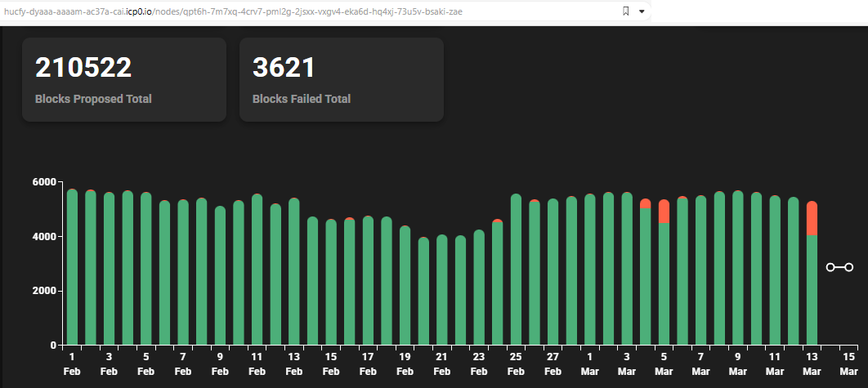Viewport: 868px width, 388px height.
Task: Click the green bar for 17 Feb
Action: (368, 281)
